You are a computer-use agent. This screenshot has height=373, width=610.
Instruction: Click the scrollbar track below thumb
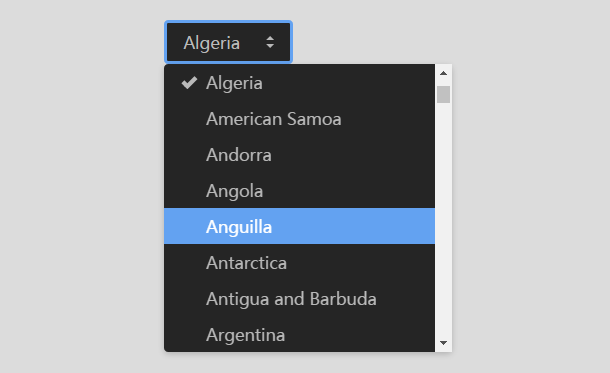pos(443,218)
